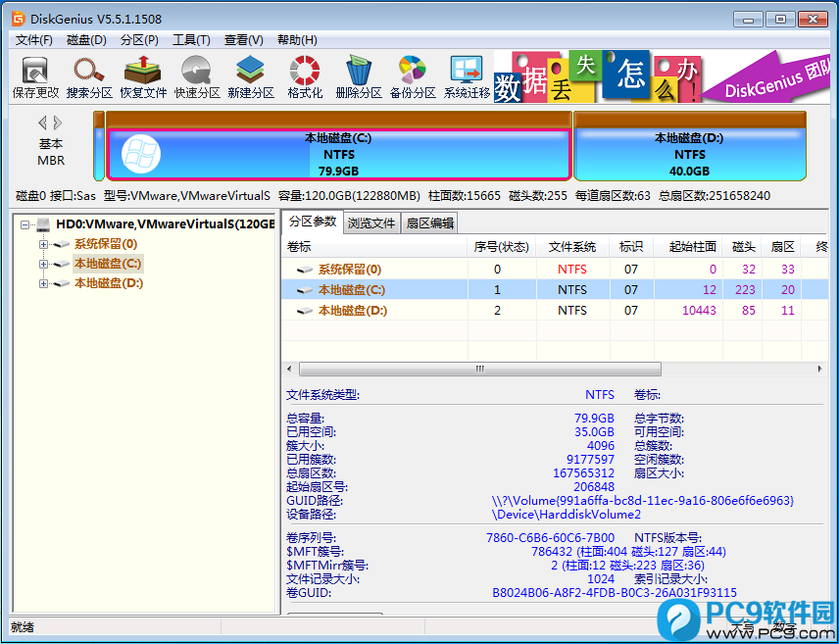This screenshot has width=839, height=644.
Task: Click the partition table horizontal scrollbar thumb
Action: [x=480, y=369]
